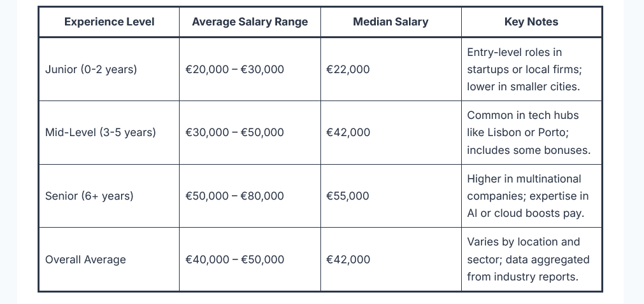Click the €40,000 – €50,000 salary range

click(x=234, y=259)
